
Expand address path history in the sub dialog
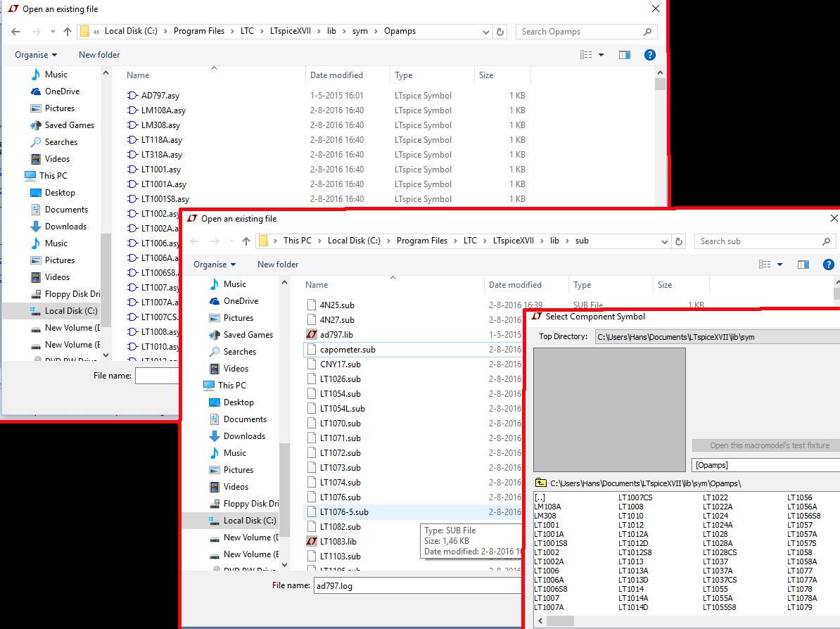(x=664, y=241)
